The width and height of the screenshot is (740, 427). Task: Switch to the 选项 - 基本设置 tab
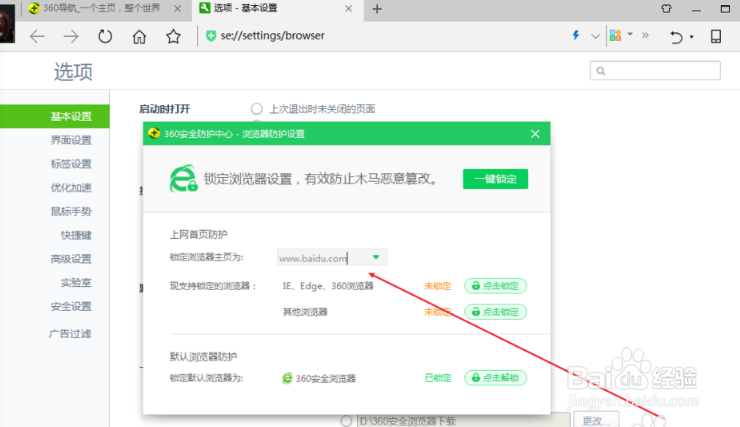pos(276,8)
